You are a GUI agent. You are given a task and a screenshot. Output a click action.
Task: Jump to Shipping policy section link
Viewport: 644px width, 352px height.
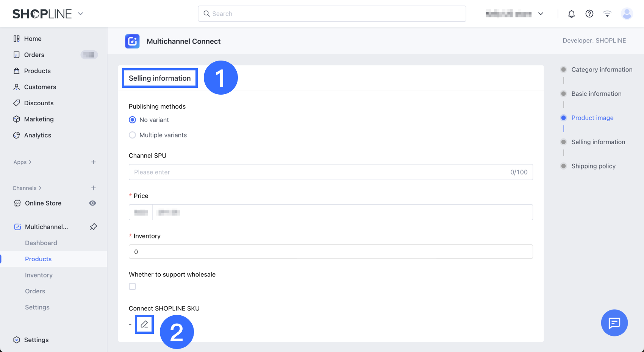593,166
